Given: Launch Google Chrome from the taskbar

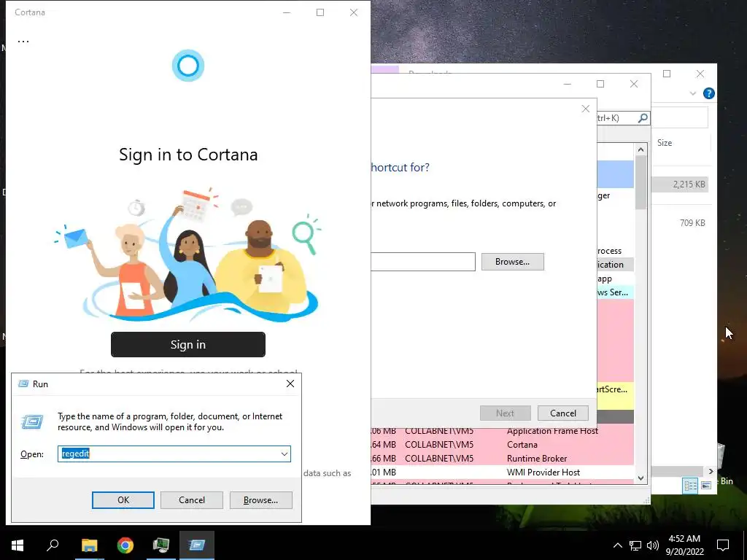Looking at the screenshot, I should 125,545.
